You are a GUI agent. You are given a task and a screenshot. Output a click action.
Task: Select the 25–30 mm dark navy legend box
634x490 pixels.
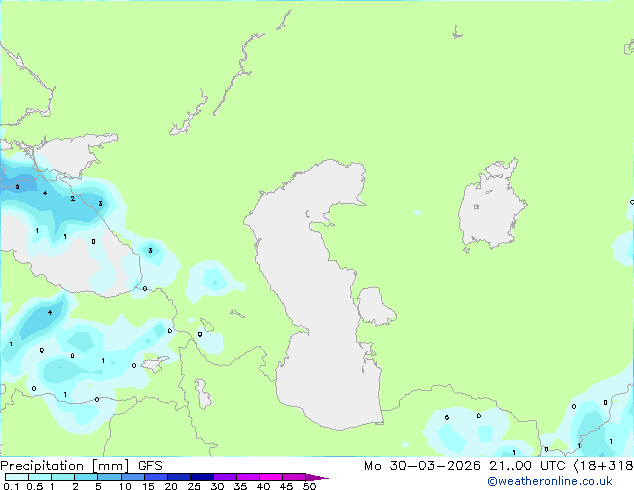point(201,477)
